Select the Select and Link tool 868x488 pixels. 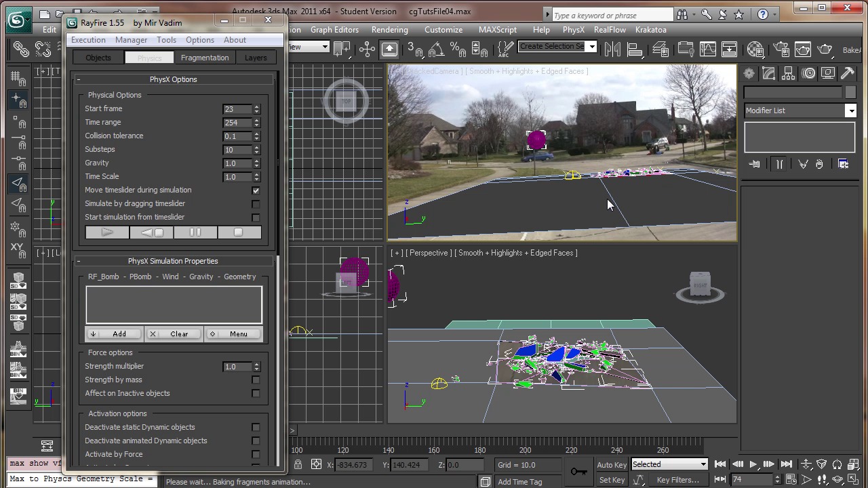(21, 49)
